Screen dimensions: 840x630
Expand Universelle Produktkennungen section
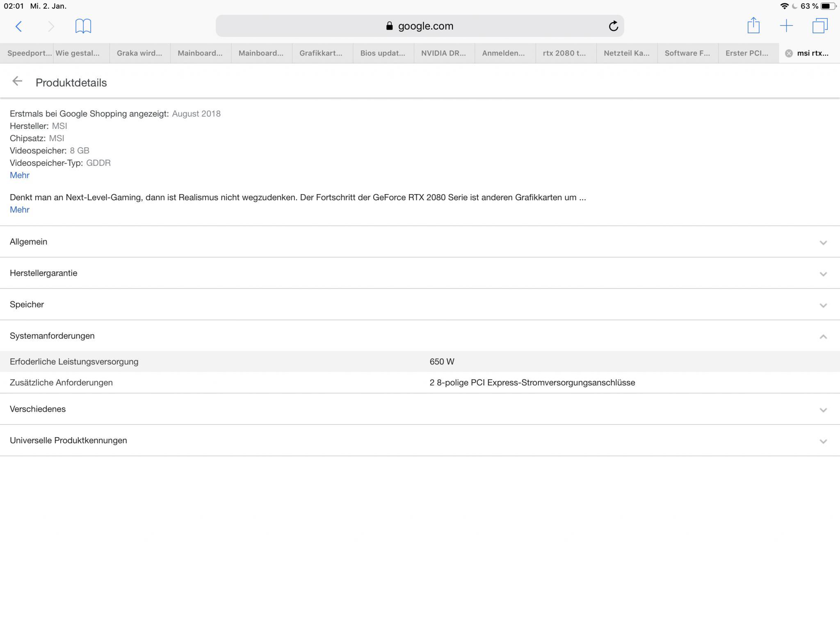[x=420, y=440]
